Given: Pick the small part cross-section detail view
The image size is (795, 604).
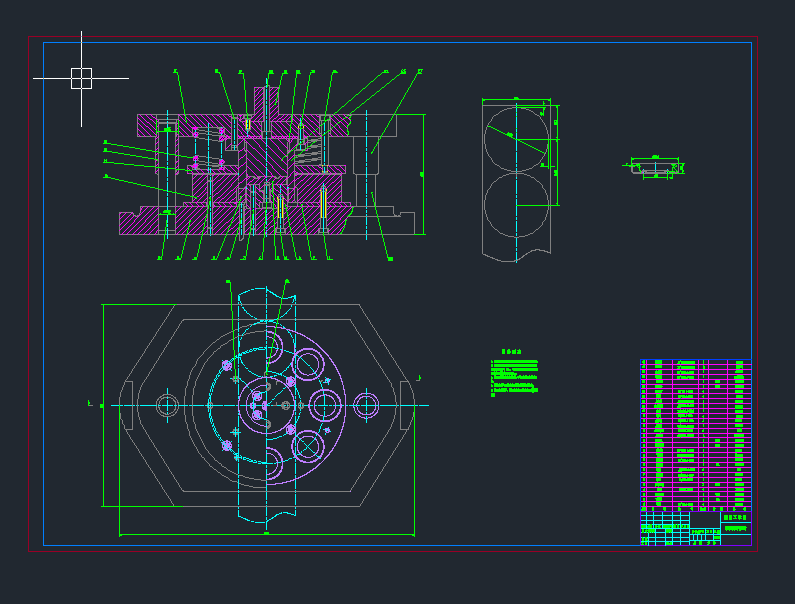Looking at the screenshot, I should 655,167.
